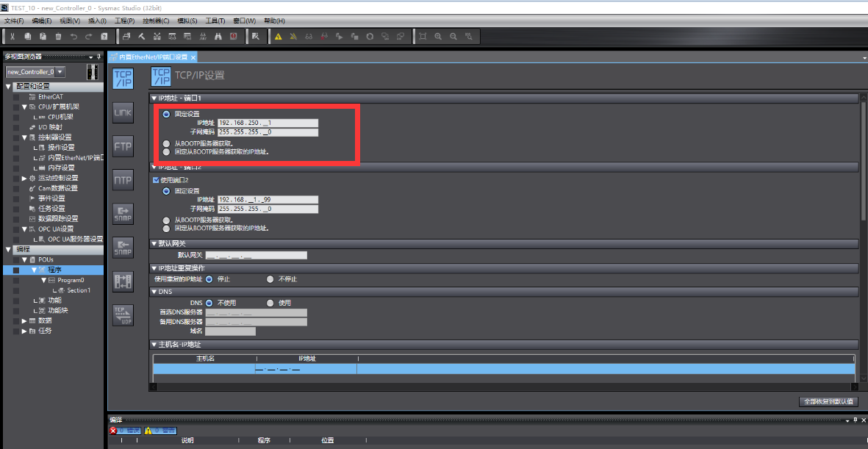
Task: Open the LINK settings side icon
Action: point(123,112)
